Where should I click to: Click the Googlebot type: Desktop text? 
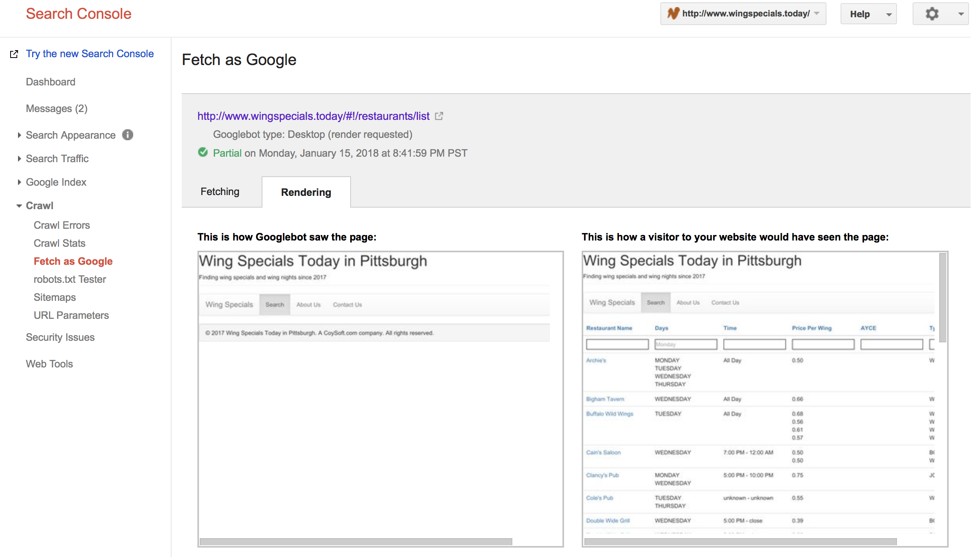[313, 134]
